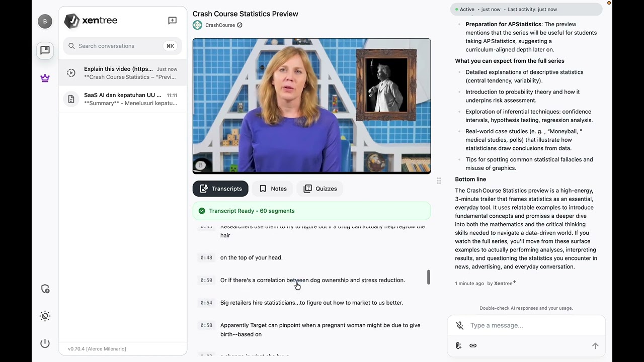Click transcript line 'Big retailers hire statisticians'
Viewport: 644px width, 362px height.
311,303
